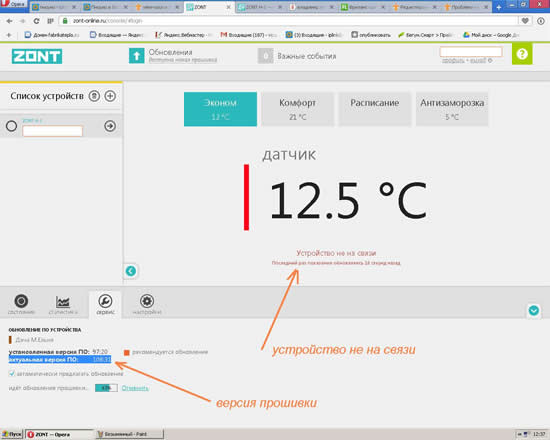This screenshot has width=550, height=440.
Task: Click the browser address bar
Action: pos(289,21)
